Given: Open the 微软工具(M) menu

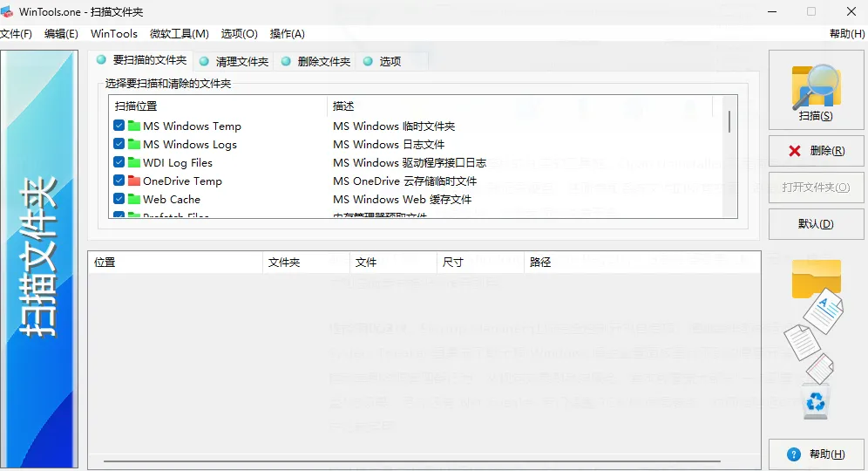Looking at the screenshot, I should pyautogui.click(x=180, y=34).
